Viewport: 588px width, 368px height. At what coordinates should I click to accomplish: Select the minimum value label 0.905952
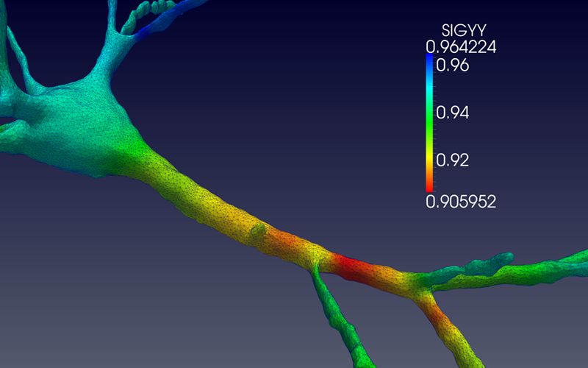click(461, 201)
